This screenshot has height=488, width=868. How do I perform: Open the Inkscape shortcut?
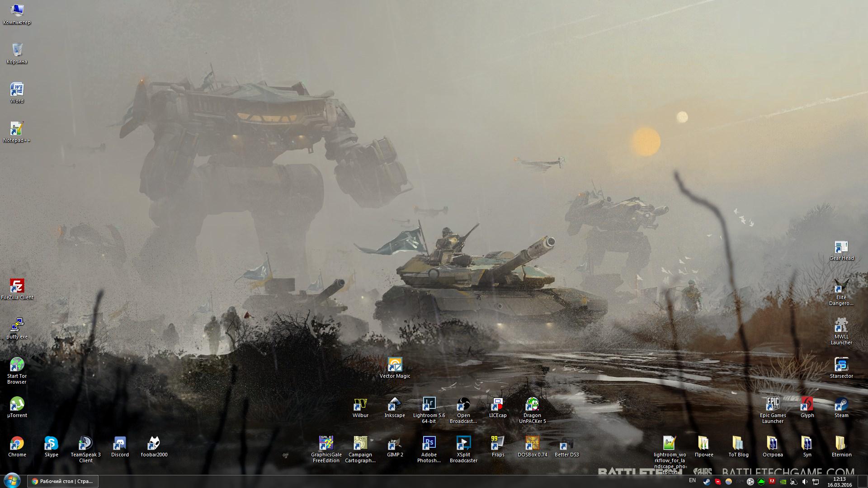(395, 404)
